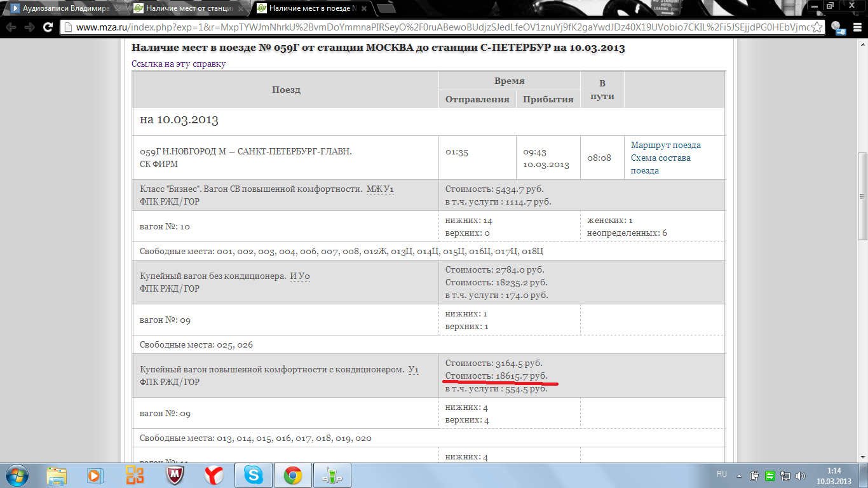
Task: Open Chrome menu at right of address bar
Action: pos(857,27)
